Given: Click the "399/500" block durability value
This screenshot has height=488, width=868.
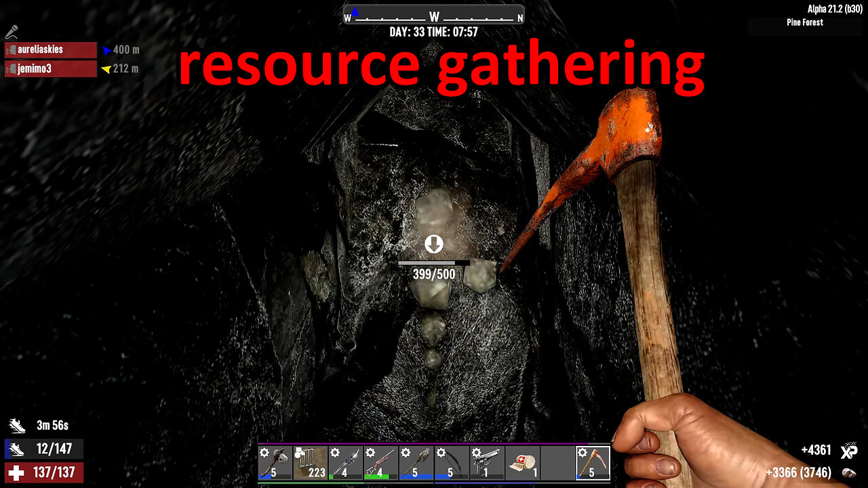Looking at the screenshot, I should [x=434, y=274].
